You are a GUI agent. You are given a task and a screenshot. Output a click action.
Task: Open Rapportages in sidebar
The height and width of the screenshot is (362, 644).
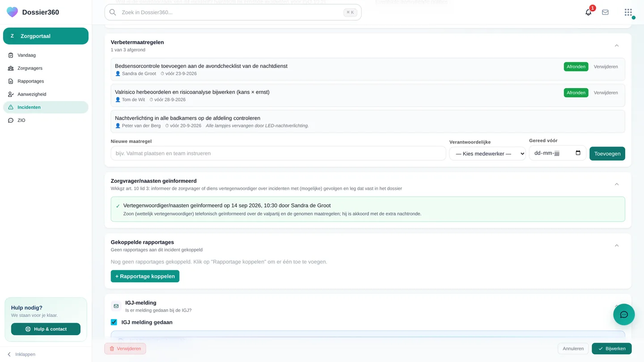click(46, 81)
